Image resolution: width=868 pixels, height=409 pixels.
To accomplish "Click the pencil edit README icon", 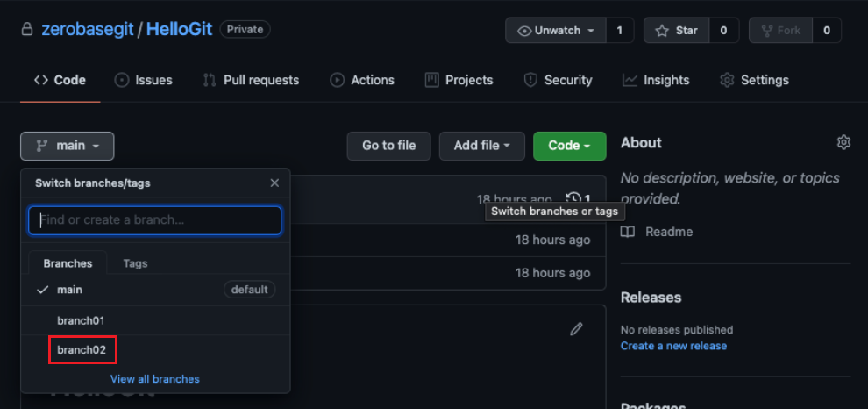I will pos(576,329).
